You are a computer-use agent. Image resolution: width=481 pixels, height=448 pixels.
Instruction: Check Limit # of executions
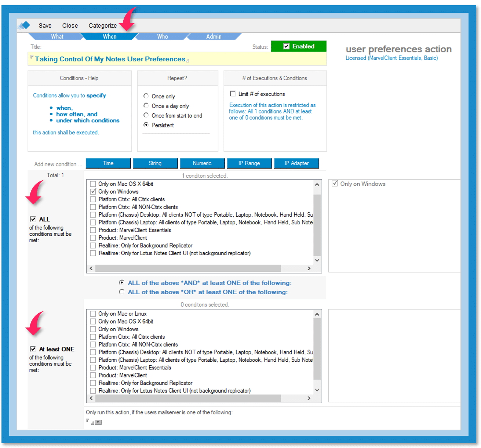233,94
